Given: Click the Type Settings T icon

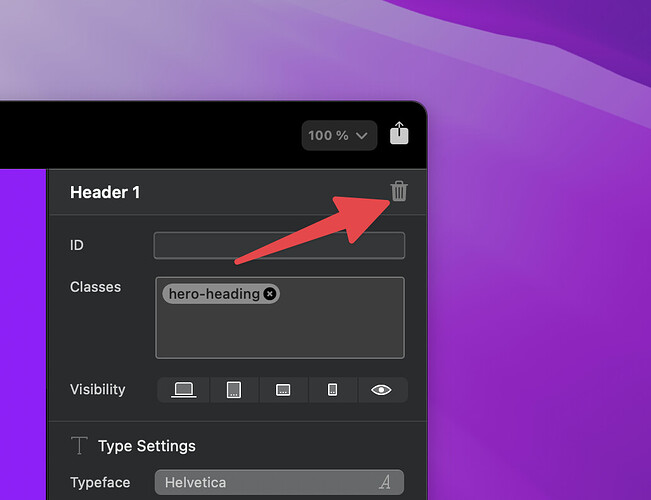Looking at the screenshot, I should [79, 446].
